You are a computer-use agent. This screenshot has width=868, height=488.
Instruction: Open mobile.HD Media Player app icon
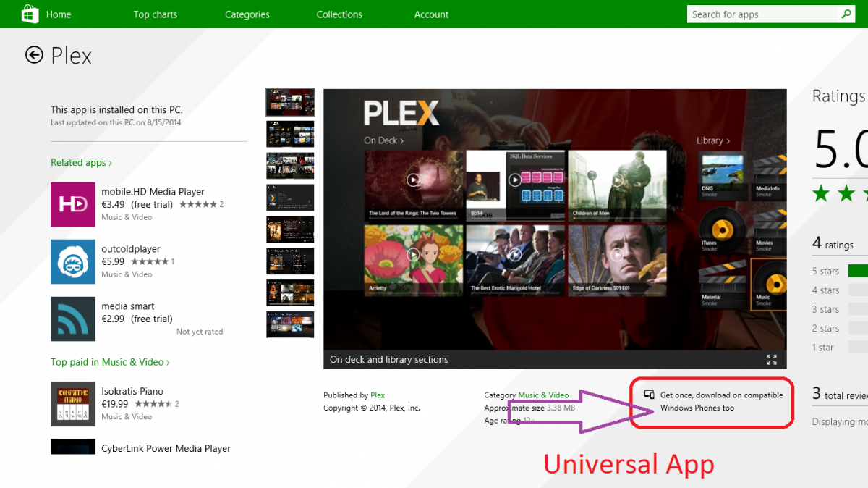click(73, 204)
